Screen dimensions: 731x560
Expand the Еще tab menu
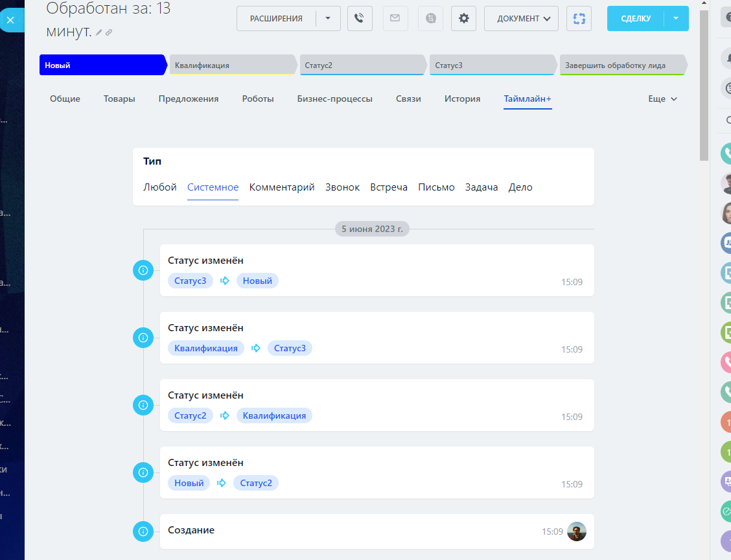[662, 99]
